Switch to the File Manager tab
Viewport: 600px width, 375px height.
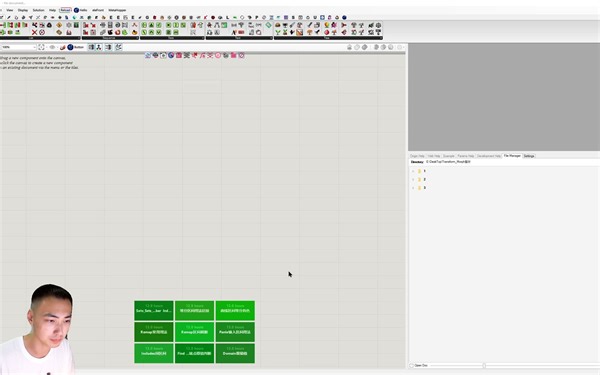tap(512, 156)
